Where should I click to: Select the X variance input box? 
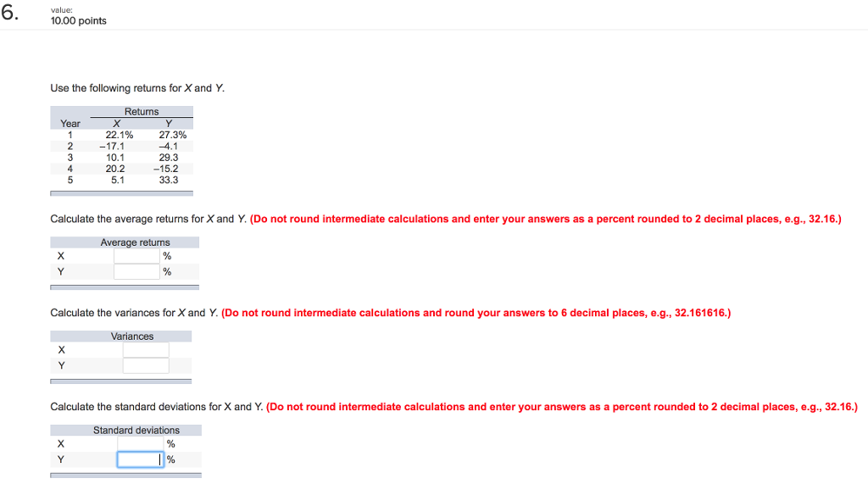click(x=146, y=350)
